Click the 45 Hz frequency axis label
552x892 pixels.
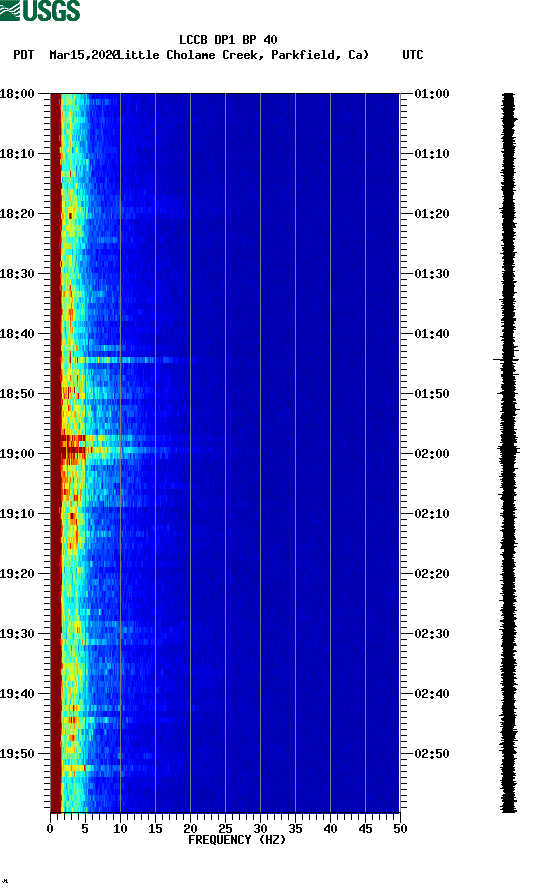365,829
